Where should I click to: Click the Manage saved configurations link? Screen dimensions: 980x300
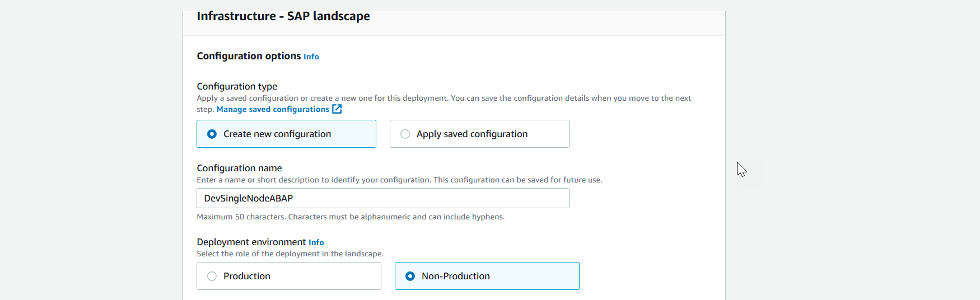coord(273,110)
